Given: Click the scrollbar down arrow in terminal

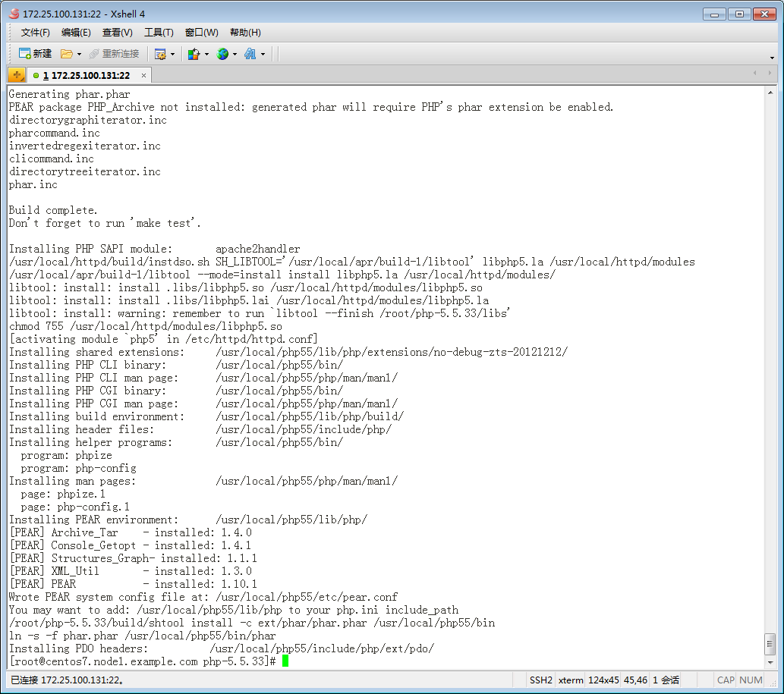Looking at the screenshot, I should 770,662.
